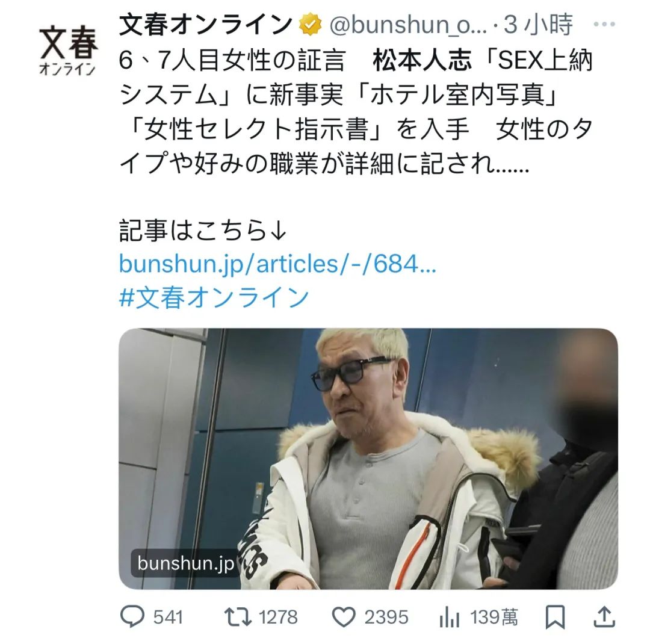This screenshot has width=650, height=644.
Task: Open the article preview image card
Action: [x=368, y=459]
